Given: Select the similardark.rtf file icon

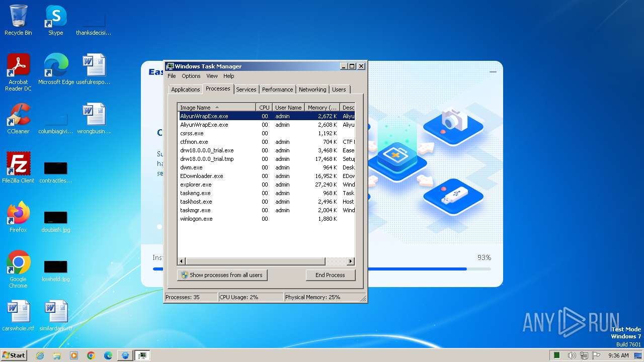Looking at the screenshot, I should click(56, 316).
